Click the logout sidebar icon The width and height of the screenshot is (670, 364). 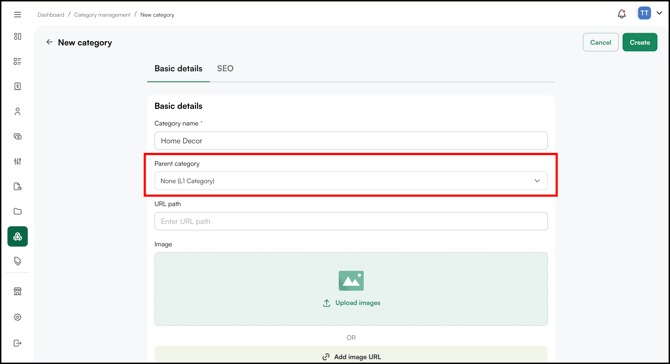coord(18,343)
